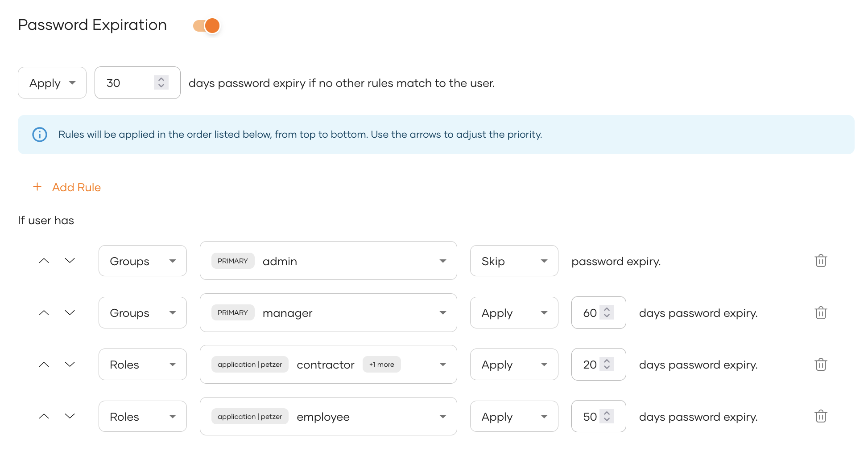868x451 pixels.
Task: Open the Groups dropdown on the admin rule
Action: click(142, 261)
